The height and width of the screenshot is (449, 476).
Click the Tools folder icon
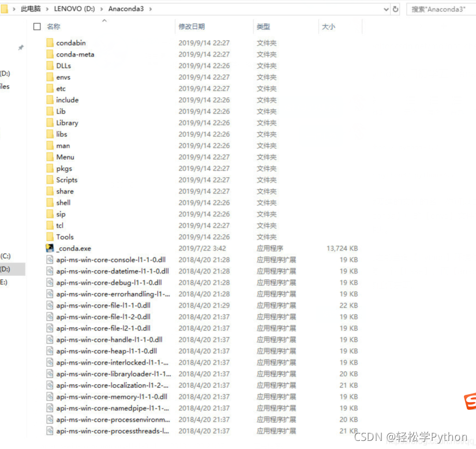coord(50,237)
